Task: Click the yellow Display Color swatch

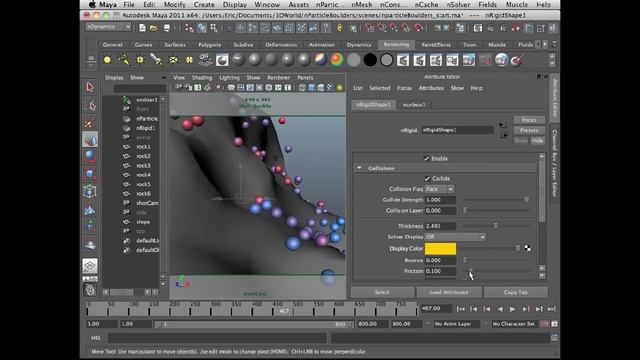Action: (440, 248)
